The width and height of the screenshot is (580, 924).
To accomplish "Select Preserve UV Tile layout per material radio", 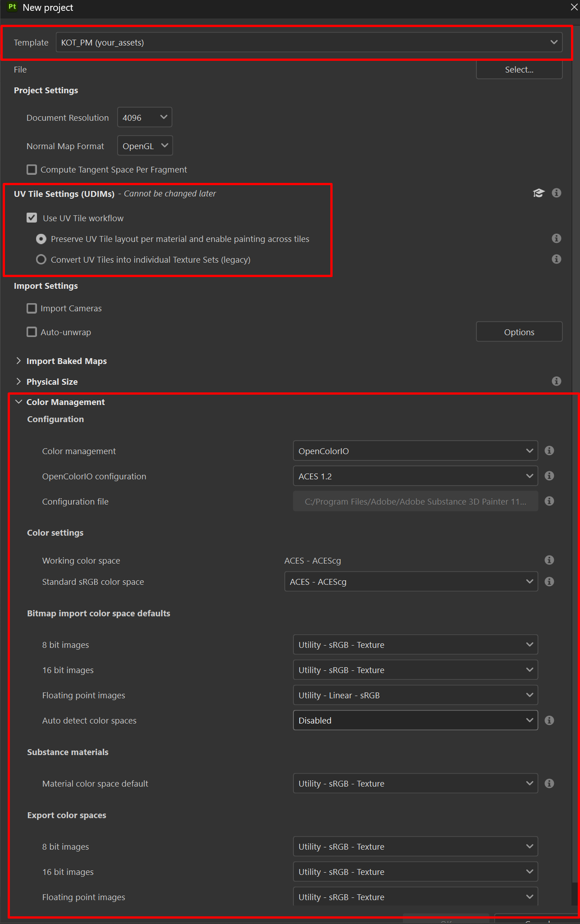I will (41, 239).
